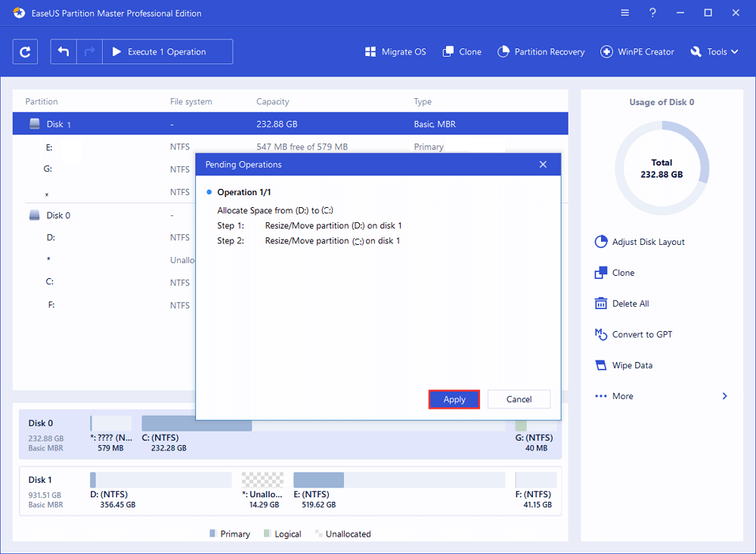The height and width of the screenshot is (554, 756).
Task: Click the Undo arrow icon
Action: [x=64, y=52]
